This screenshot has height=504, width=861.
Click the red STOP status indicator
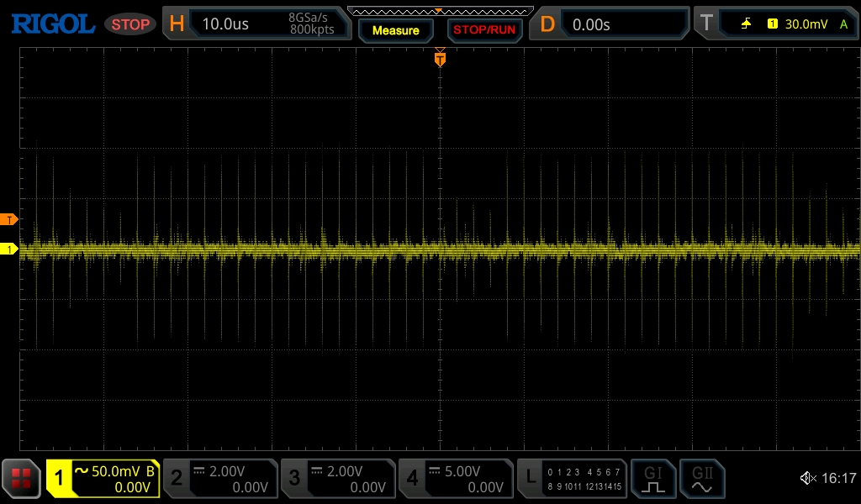pyautogui.click(x=130, y=24)
